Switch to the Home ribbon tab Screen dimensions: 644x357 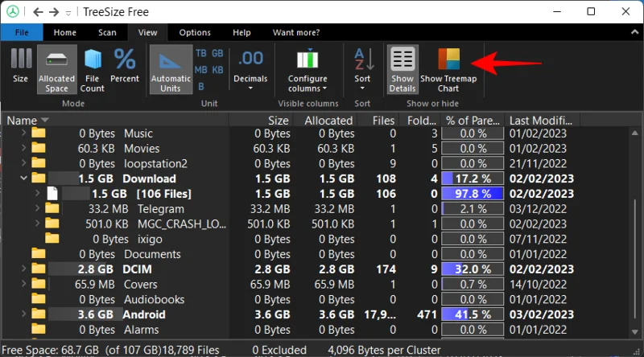click(65, 32)
